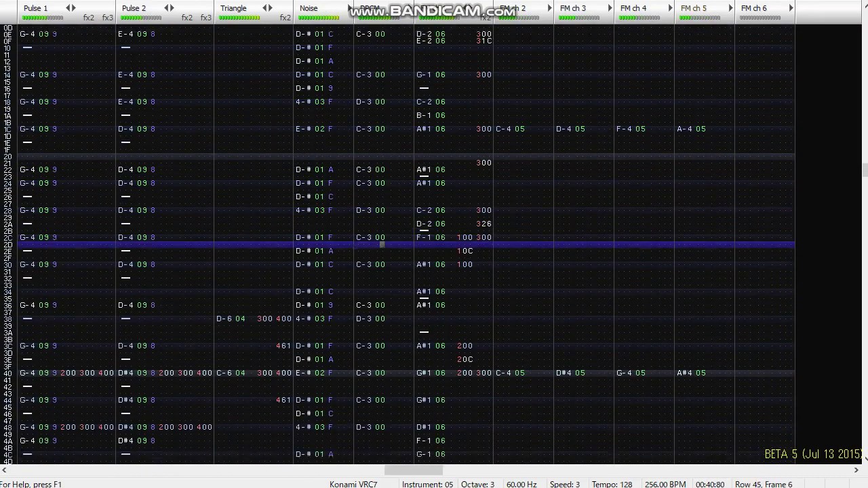Collapse an effect column on Pulse 2
868x488 pixels.
tap(166, 8)
